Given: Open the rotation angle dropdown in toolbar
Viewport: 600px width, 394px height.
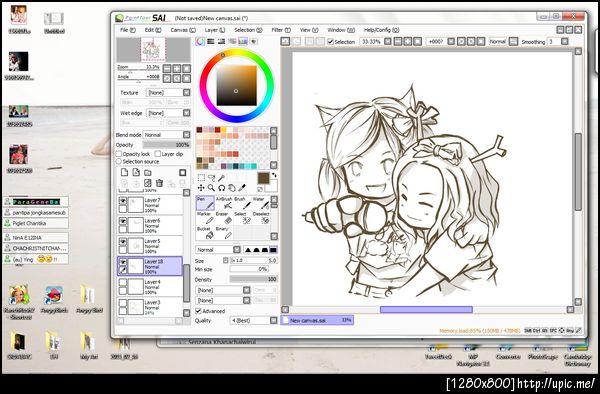Looking at the screenshot, I should (451, 41).
